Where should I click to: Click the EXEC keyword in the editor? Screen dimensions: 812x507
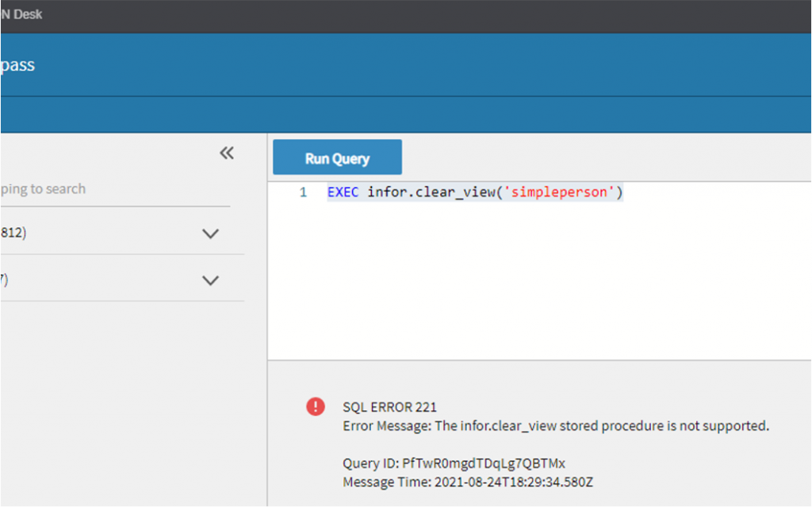[343, 193]
